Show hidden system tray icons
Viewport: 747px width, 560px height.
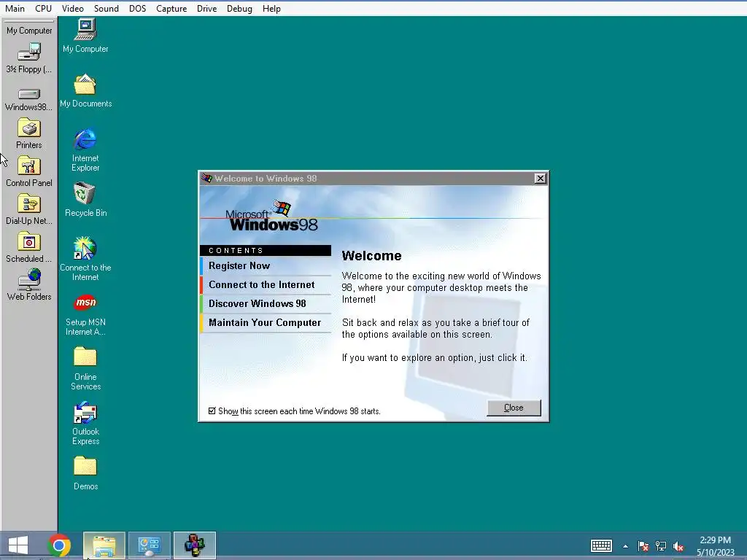click(x=625, y=546)
